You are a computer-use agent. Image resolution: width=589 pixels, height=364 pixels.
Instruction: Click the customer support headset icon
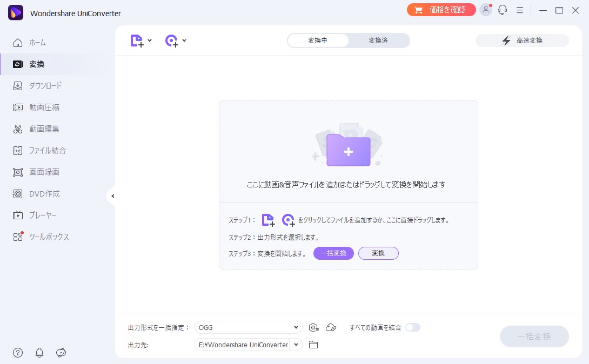503,10
